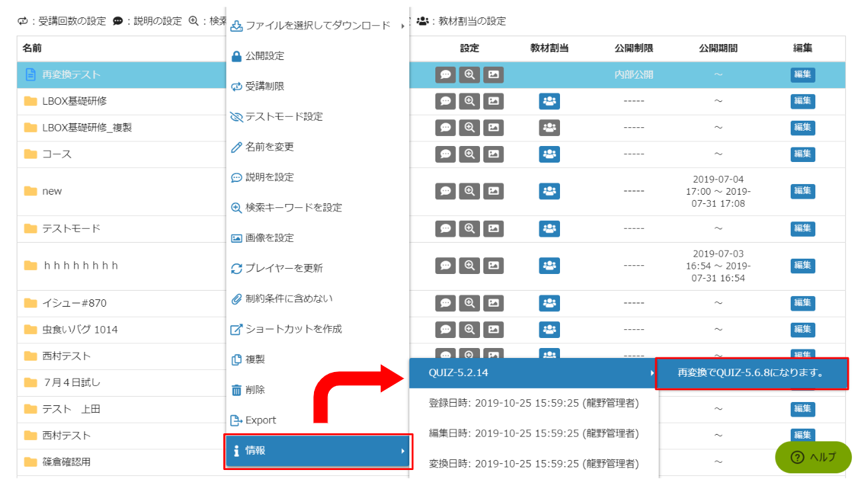Screen dimensions: 868x488
Task: Open the 西村テスト folder above 7月4日試し
Action: [66, 356]
